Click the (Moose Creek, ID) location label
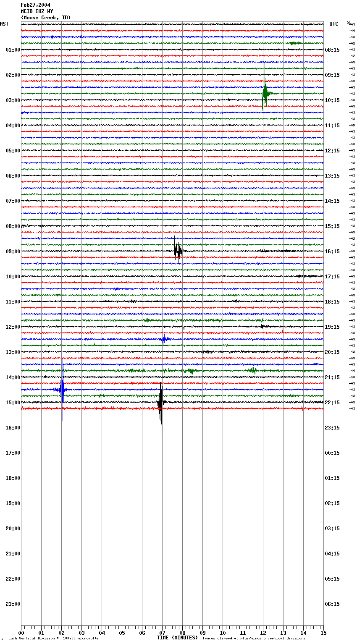The height and width of the screenshot is (644, 357). point(46,18)
